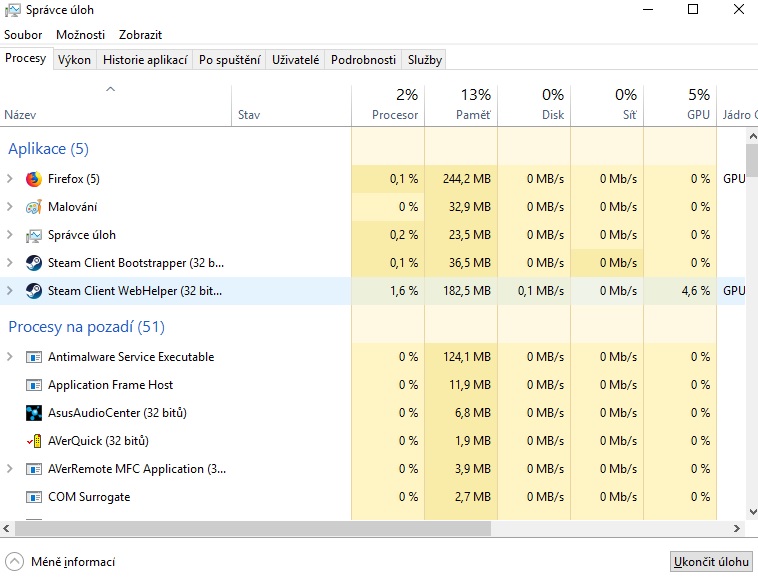Viewport: 758px width, 585px height.
Task: Click the Správce úloh process icon
Action: [x=34, y=235]
